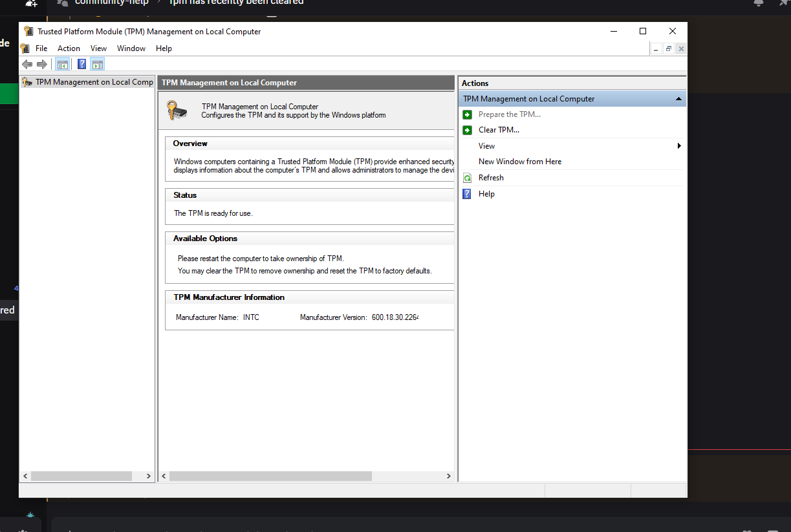Viewport: 791px width, 532px height.
Task: Open the Help menu in menu bar
Action: point(164,48)
